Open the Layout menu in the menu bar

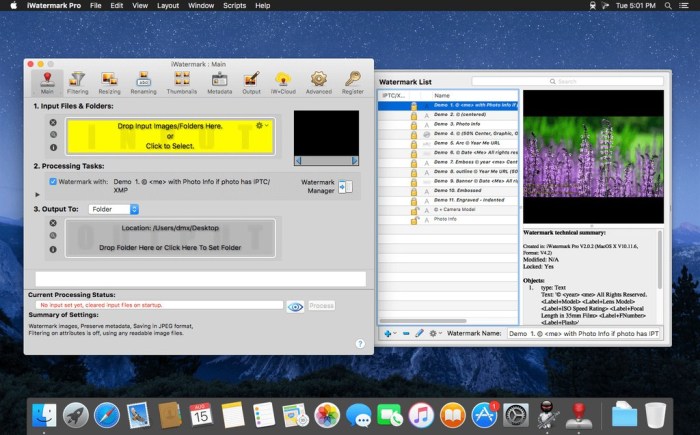coord(168,6)
